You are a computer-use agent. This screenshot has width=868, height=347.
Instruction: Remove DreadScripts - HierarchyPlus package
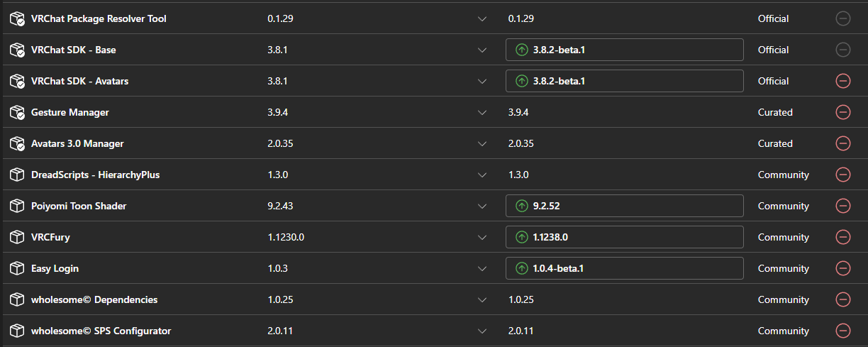coord(843,175)
